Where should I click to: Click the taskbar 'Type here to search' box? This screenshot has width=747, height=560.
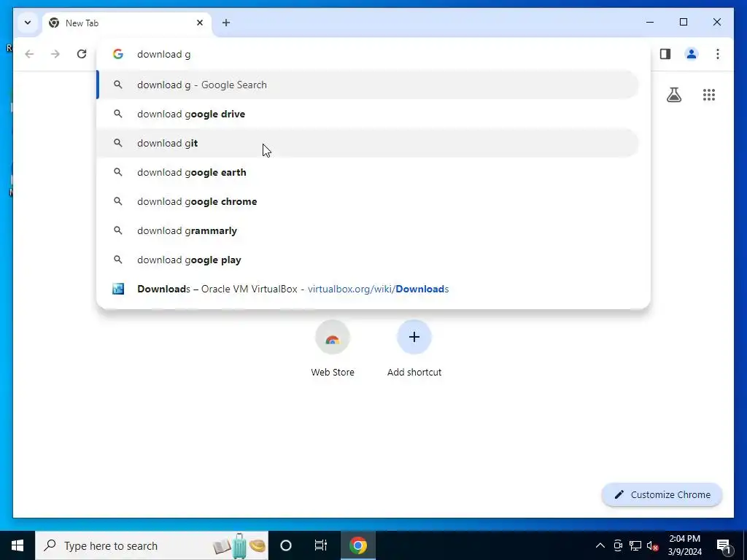click(x=152, y=545)
